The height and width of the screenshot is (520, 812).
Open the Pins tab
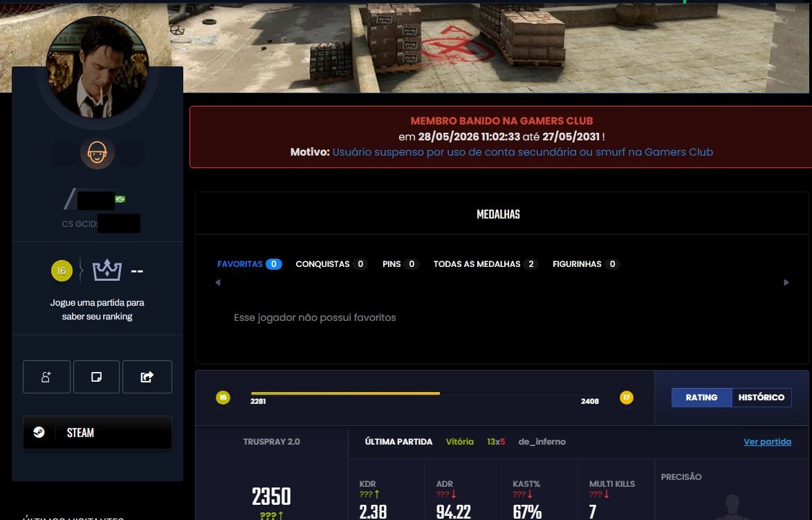click(400, 264)
